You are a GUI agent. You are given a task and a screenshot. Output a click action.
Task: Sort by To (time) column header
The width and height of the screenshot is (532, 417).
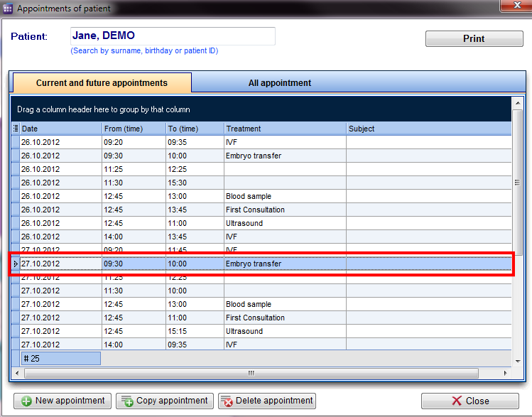coord(195,129)
